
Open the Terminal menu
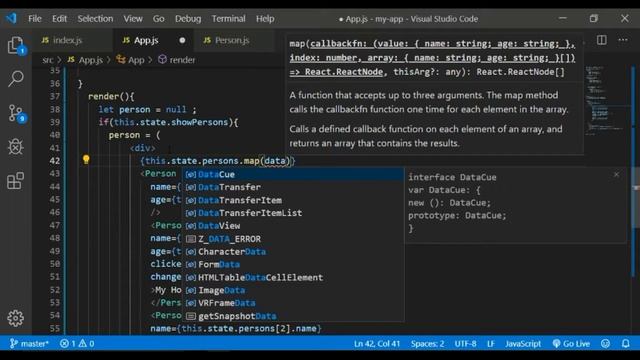[x=228, y=19]
